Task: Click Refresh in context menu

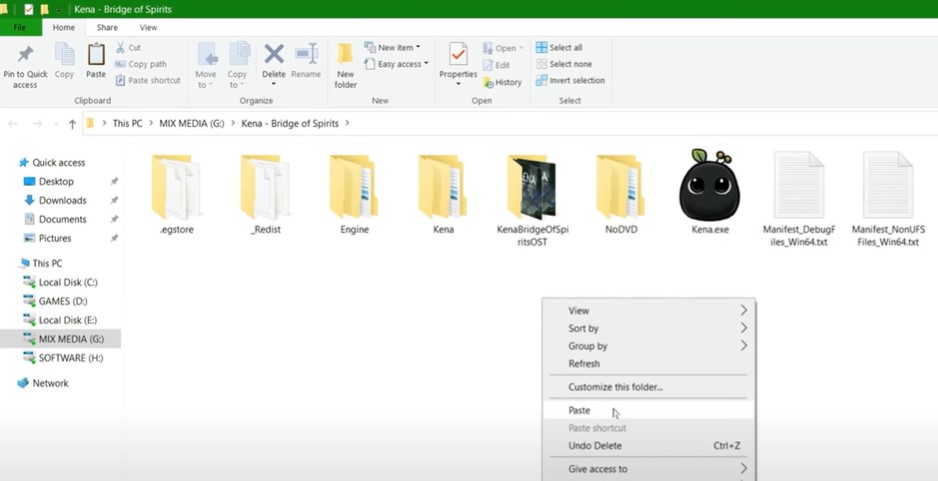Action: [649, 364]
